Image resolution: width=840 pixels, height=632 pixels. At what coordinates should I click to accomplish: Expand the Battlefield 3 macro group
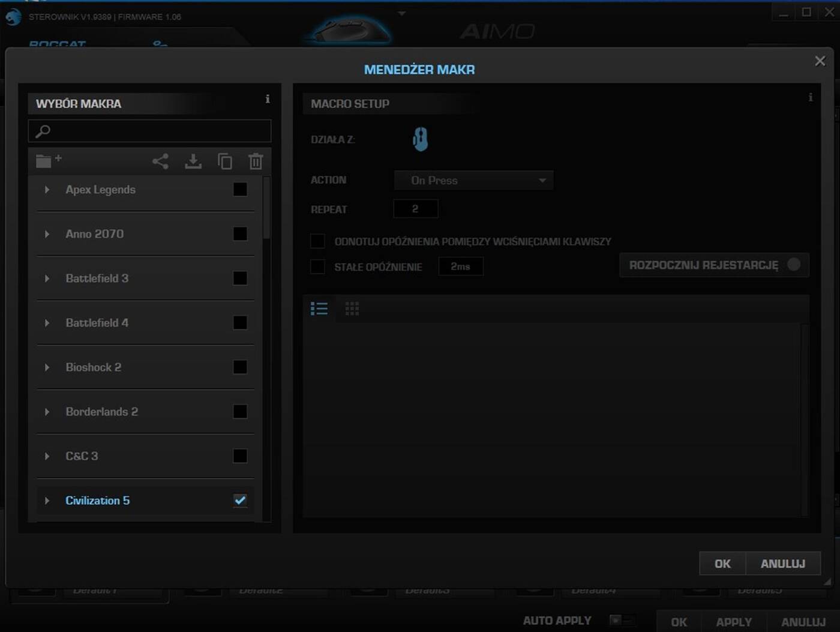(x=48, y=278)
